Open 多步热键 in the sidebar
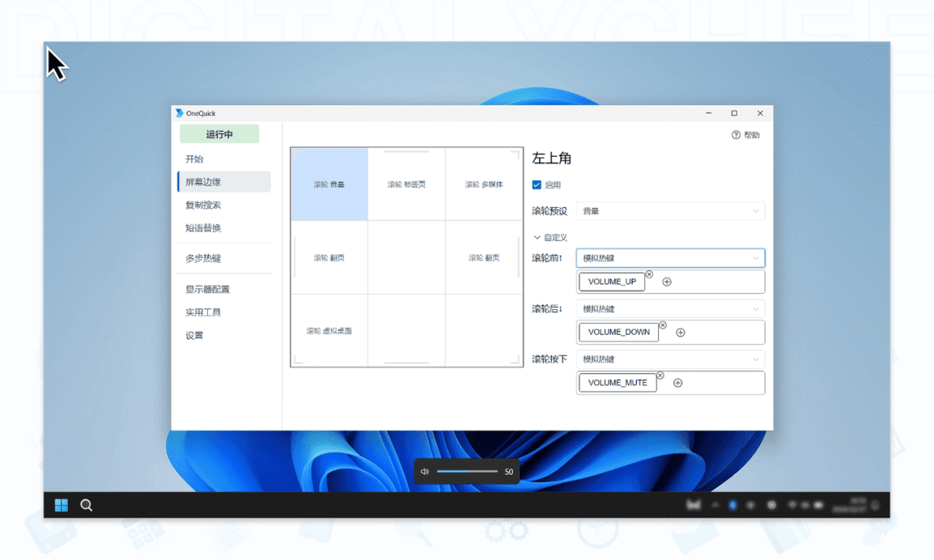This screenshot has height=560, width=934. pyautogui.click(x=204, y=258)
